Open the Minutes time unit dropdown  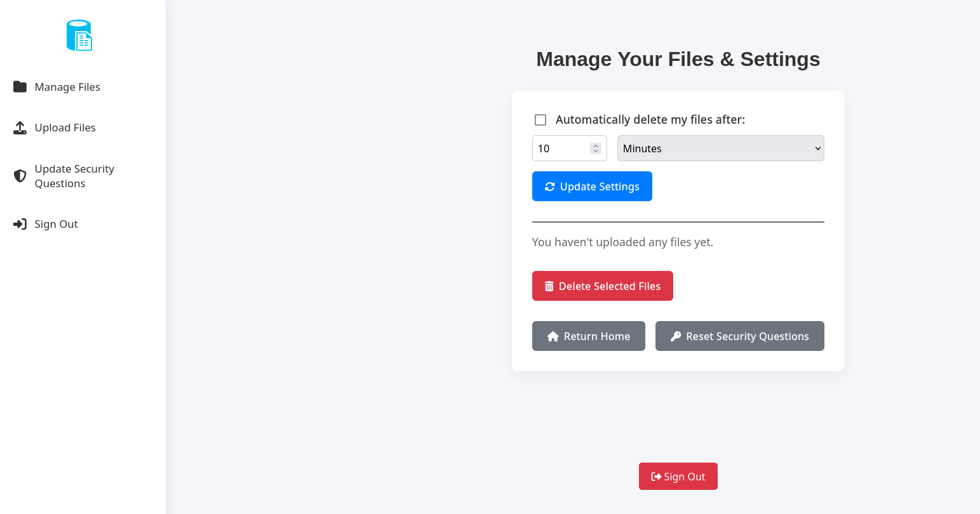(x=720, y=148)
